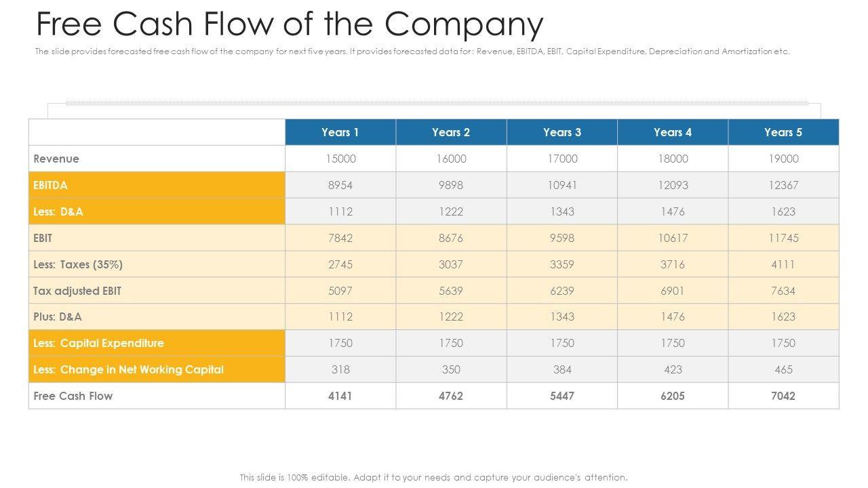Click the orange EBITDA row label
Screen dimensions: 868x488
tap(51, 185)
